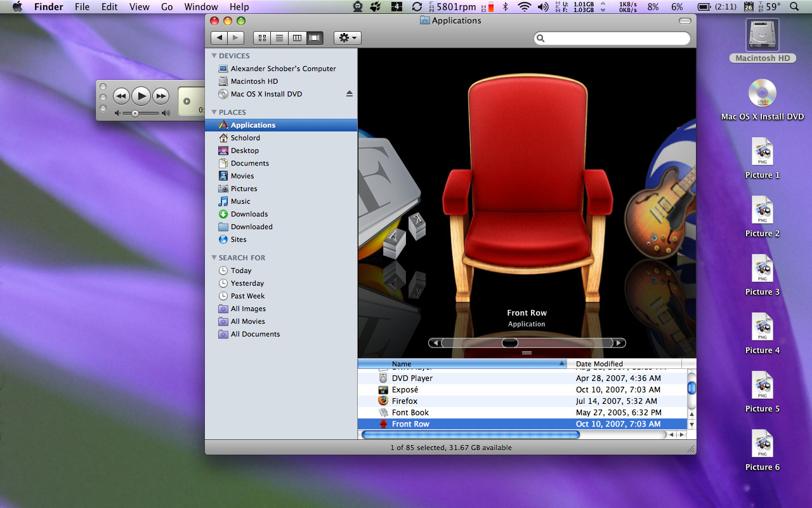Viewport: 812px width, 508px height.
Task: Click the Cover Flow right scroll arrow
Action: (620, 343)
